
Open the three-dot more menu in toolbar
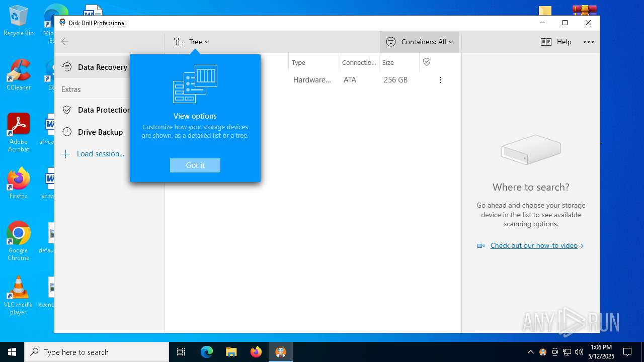(x=589, y=42)
